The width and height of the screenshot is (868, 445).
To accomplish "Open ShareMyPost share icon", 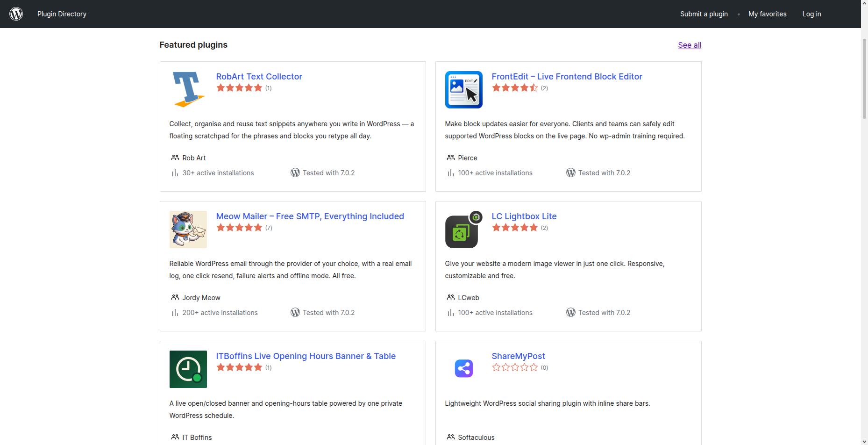I will [464, 369].
